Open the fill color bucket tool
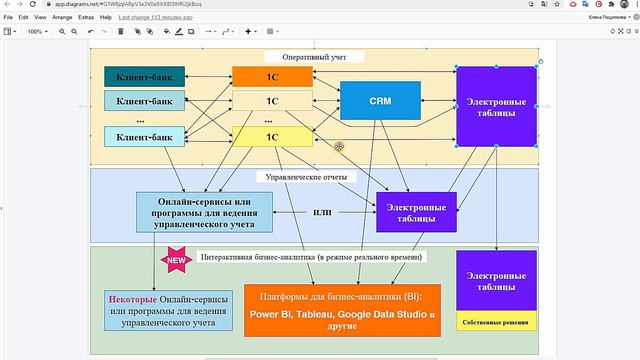 point(167,31)
